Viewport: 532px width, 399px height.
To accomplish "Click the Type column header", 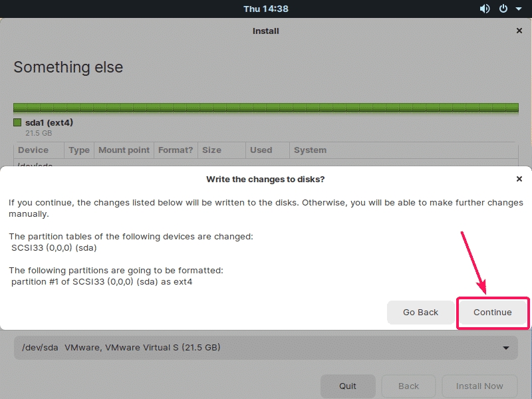I will 79,150.
